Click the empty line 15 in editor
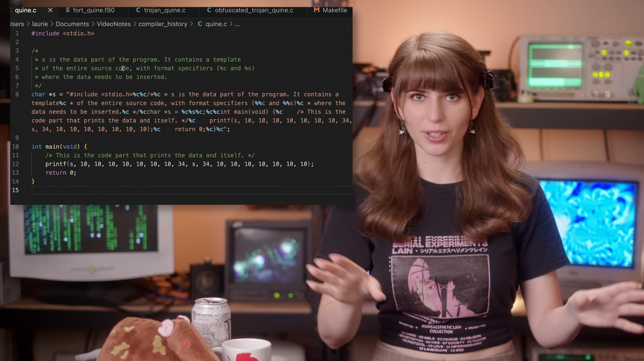This screenshot has height=361, width=644. [x=191, y=190]
